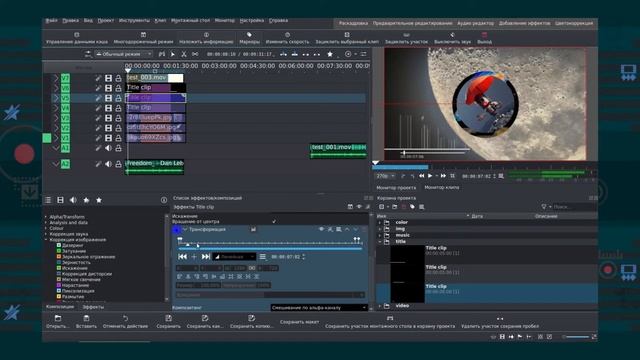Show video effects filter (film icon) in the effects list panel
The height and width of the screenshot is (360, 640).
click(60, 200)
